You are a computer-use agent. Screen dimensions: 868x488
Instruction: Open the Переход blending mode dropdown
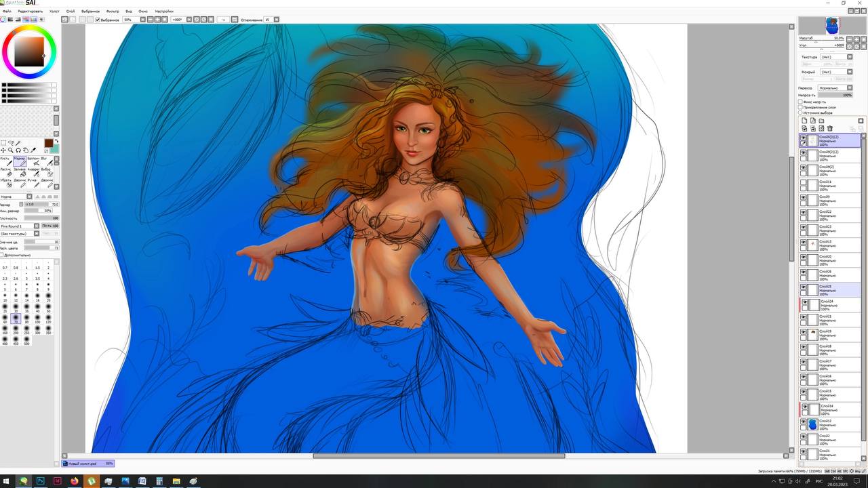coord(835,87)
